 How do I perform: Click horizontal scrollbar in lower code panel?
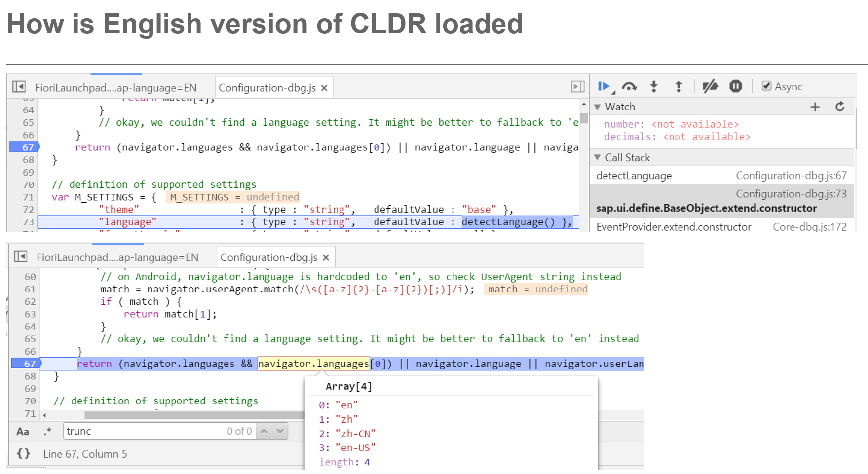coord(193,415)
